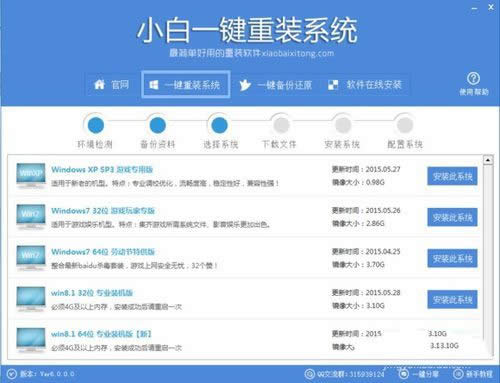Click the 备份资料 step circle
The image size is (500, 383).
point(158,125)
